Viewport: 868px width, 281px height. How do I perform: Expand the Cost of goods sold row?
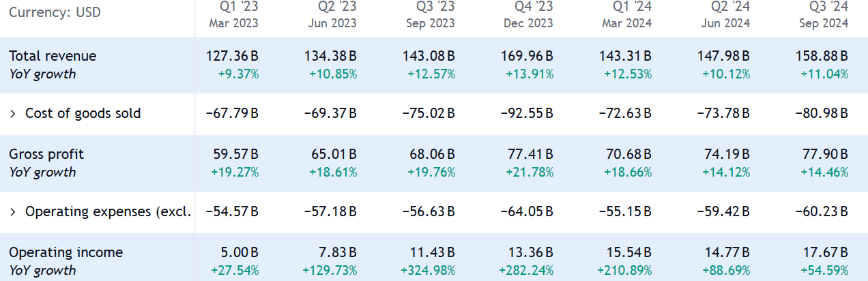click(13, 114)
